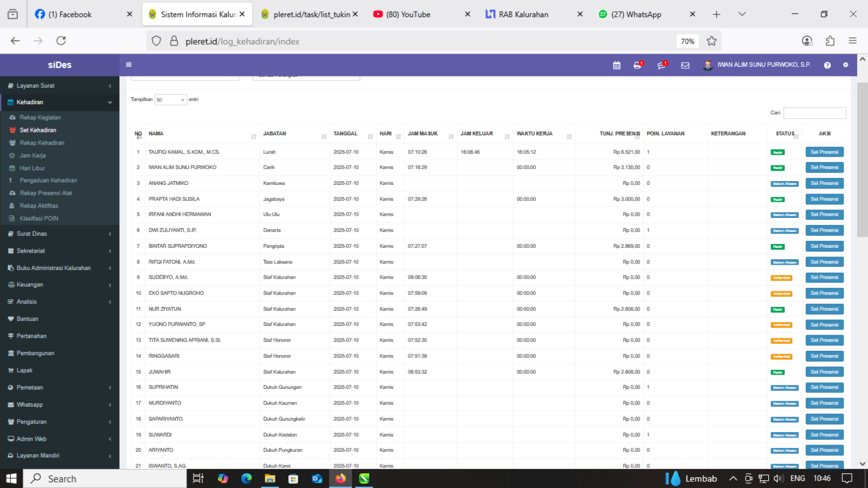Click the Windows taskbar Search box

(x=106, y=478)
